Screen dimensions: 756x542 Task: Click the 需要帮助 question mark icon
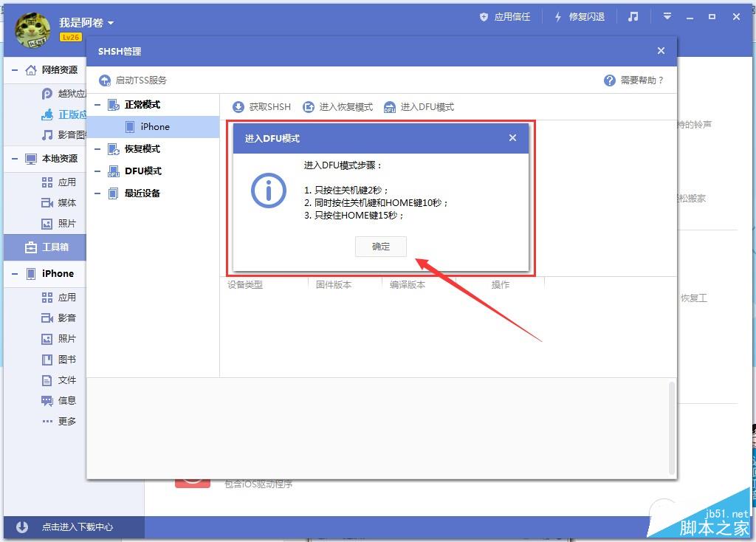coord(608,81)
